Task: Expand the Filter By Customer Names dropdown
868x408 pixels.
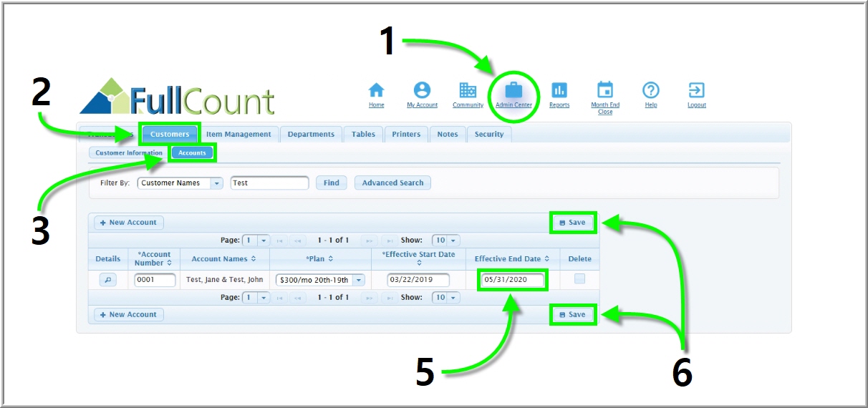Action: [216, 183]
